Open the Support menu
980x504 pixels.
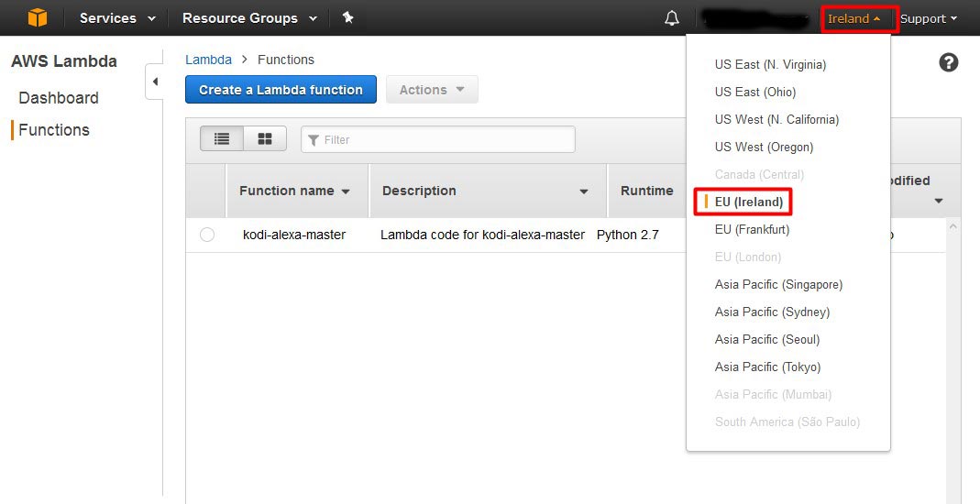[x=928, y=18]
